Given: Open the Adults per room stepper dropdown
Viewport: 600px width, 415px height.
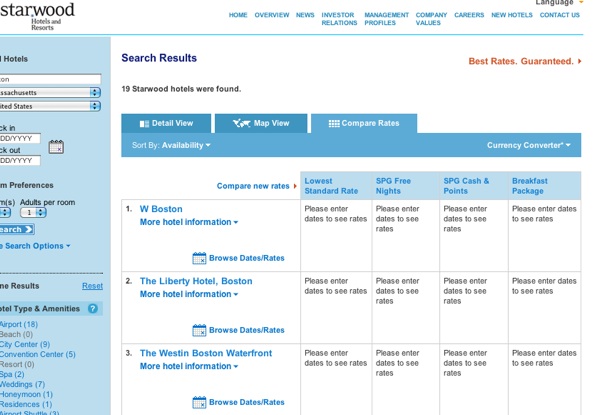Looking at the screenshot, I should click(33, 213).
